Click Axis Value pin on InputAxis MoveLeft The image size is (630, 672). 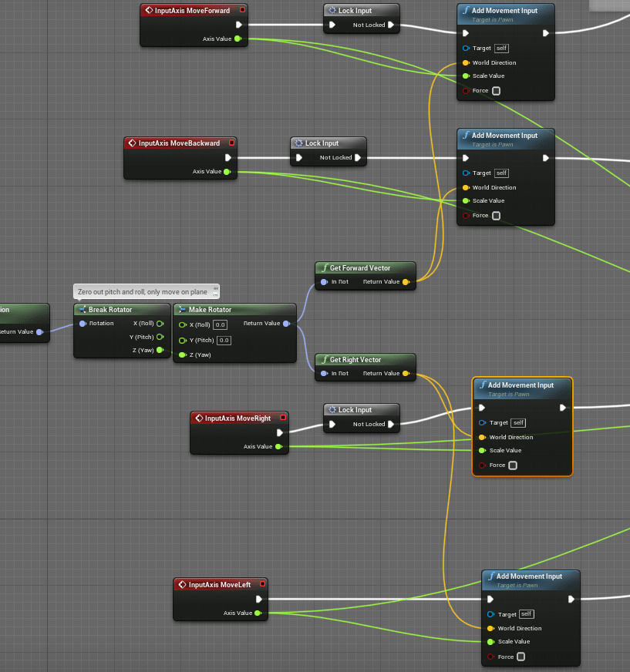pyautogui.click(x=258, y=613)
